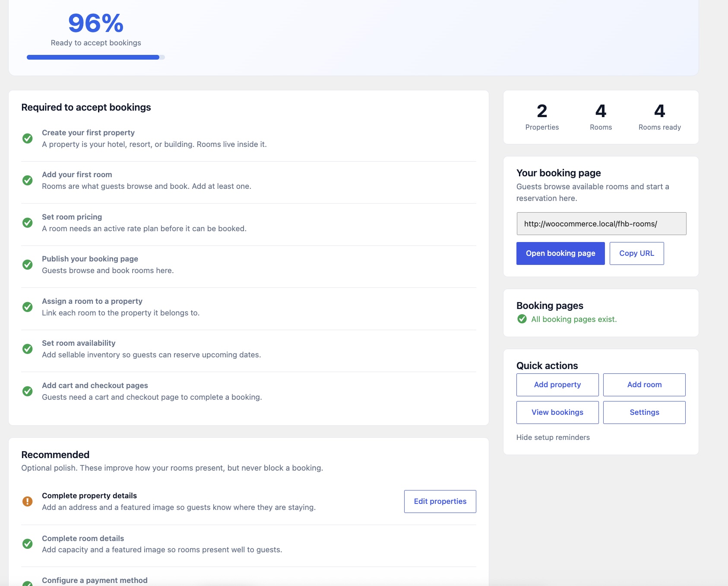The height and width of the screenshot is (586, 728).
Task: Copy the booking page URL
Action: click(x=636, y=253)
